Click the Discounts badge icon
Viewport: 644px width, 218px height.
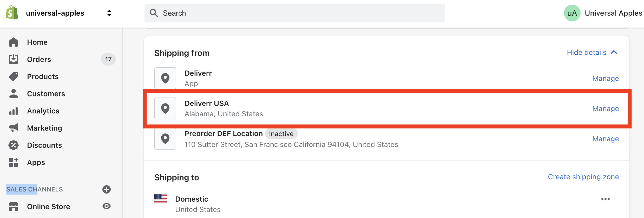coord(14,145)
